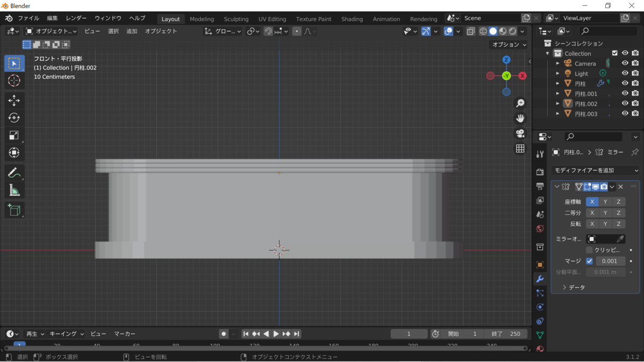Select the Annotate pencil tool

point(14,173)
